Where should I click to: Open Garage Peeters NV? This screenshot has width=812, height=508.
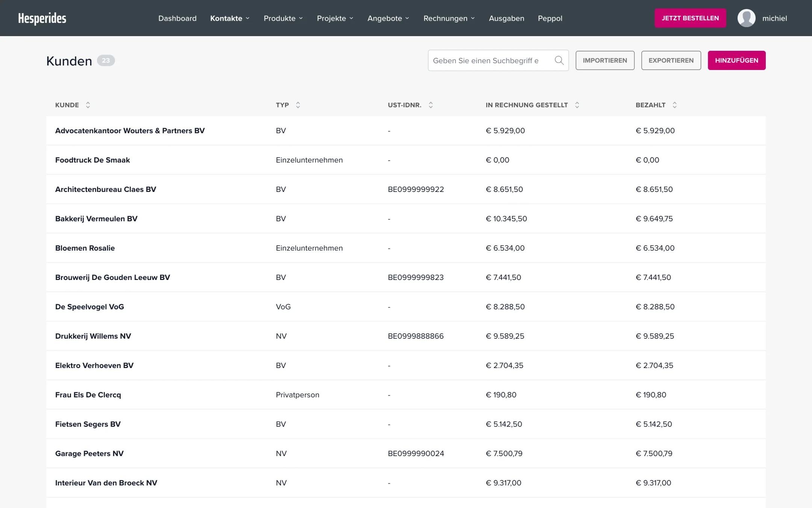click(89, 453)
